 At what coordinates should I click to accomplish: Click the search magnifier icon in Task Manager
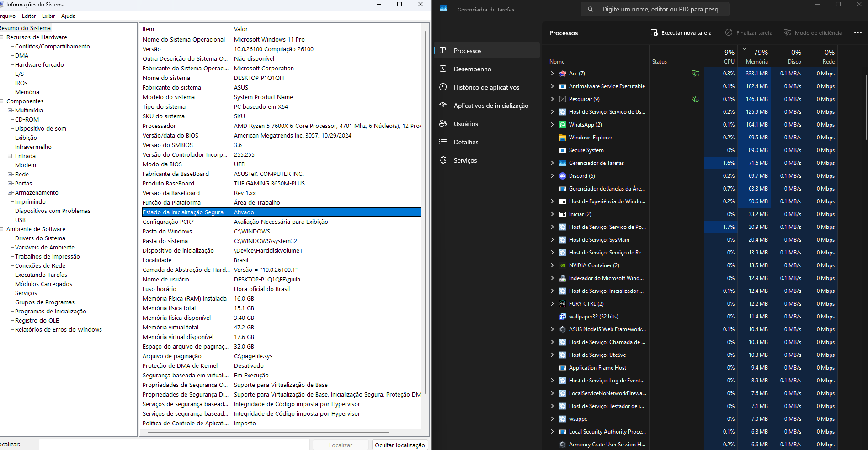591,9
